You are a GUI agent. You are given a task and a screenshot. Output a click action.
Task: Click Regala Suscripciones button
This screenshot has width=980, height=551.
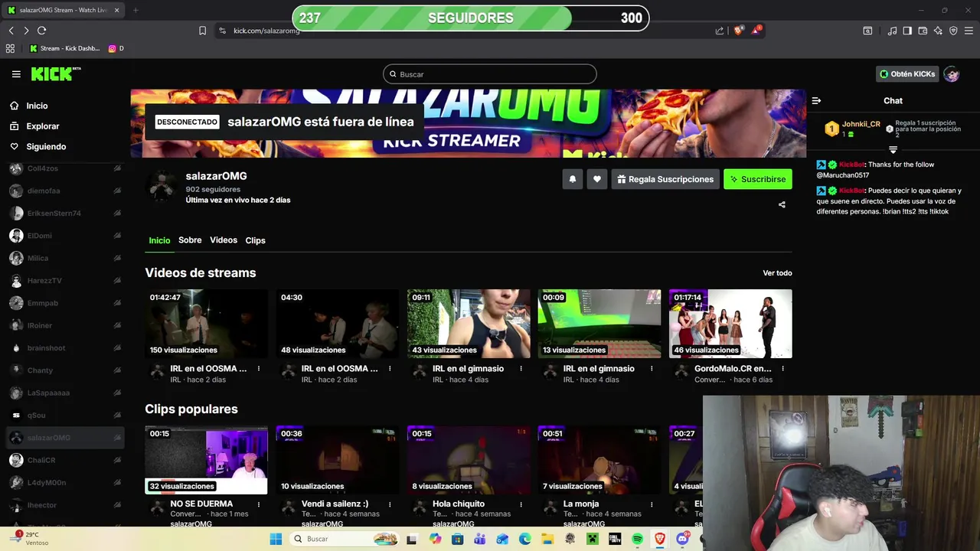coord(665,179)
